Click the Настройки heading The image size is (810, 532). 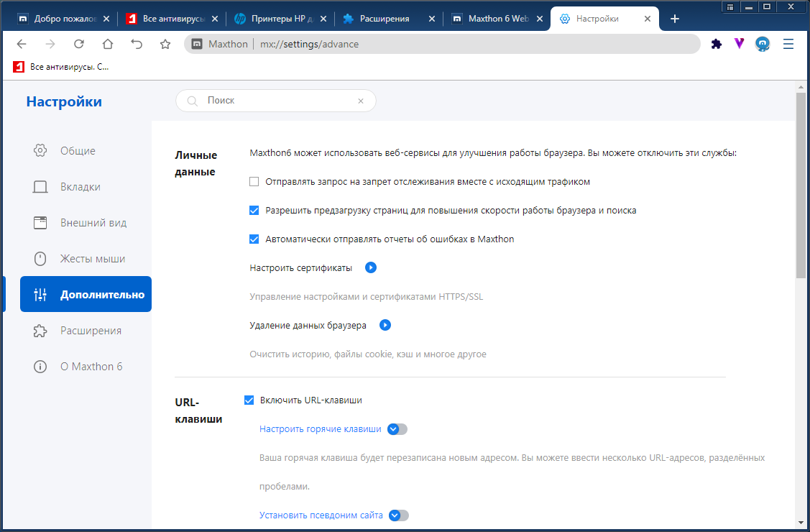64,102
